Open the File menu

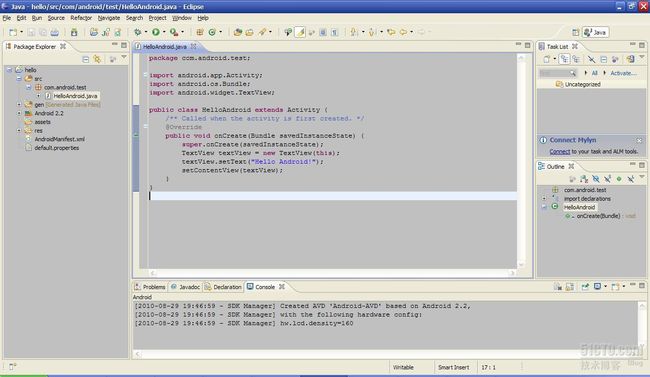tap(7, 18)
